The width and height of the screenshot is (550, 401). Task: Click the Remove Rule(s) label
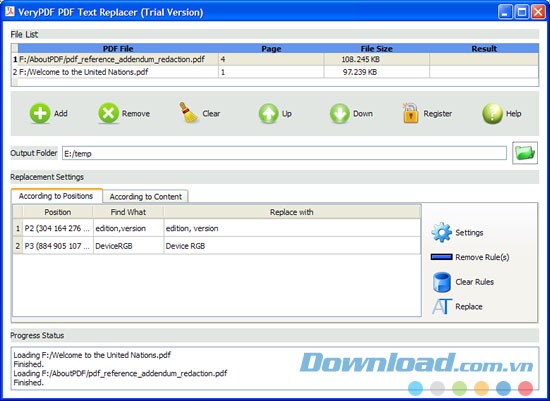(x=482, y=257)
